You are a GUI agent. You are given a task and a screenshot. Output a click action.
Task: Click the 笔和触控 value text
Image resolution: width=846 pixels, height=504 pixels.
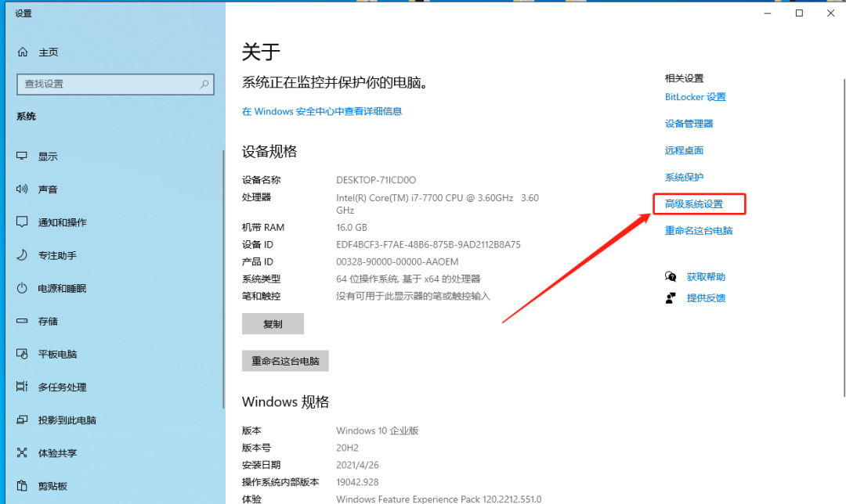tap(413, 296)
